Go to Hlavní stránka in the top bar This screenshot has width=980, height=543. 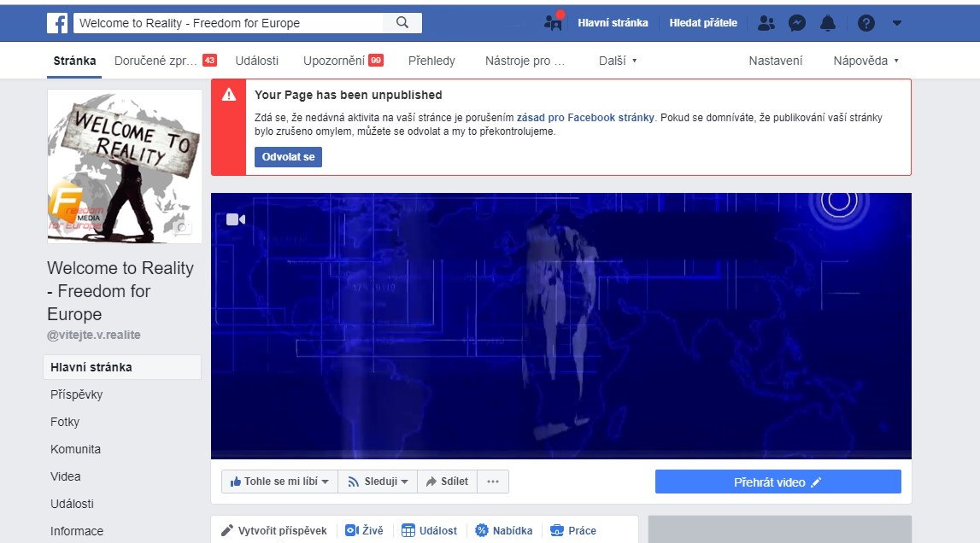(613, 23)
